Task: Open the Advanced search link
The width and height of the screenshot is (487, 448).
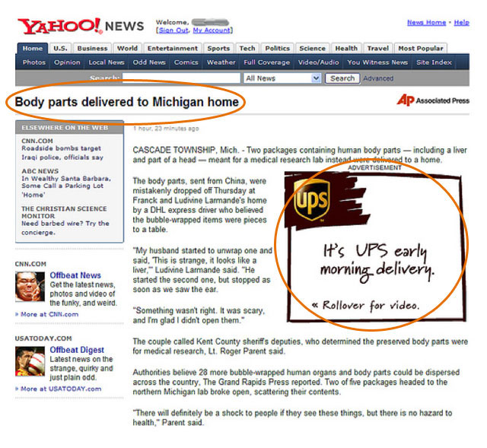Action: click(378, 78)
